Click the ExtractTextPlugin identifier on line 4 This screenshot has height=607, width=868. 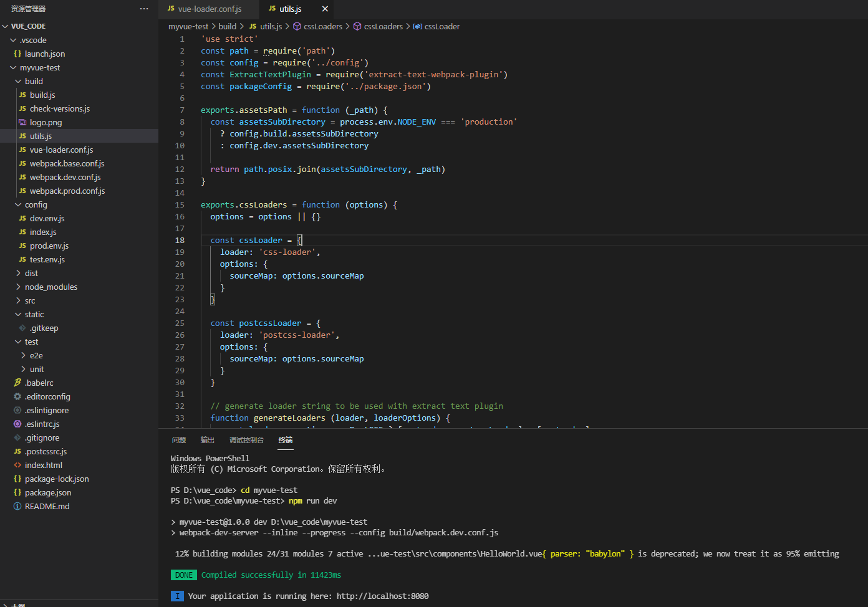coord(270,74)
